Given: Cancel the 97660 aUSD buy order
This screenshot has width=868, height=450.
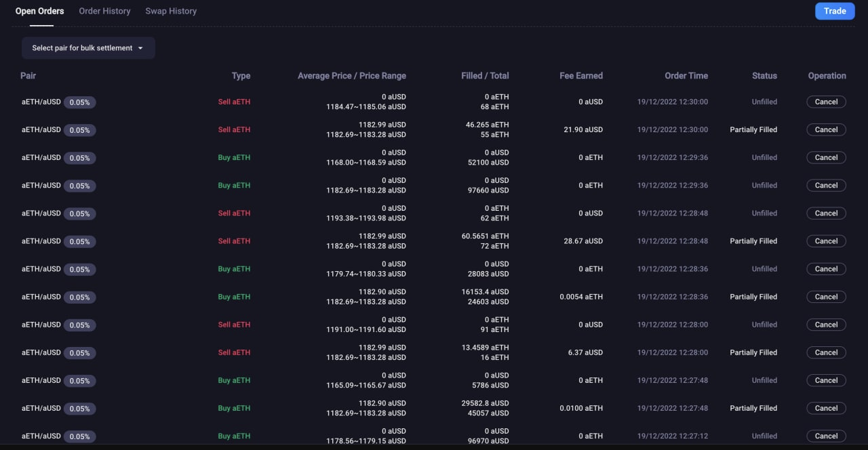Looking at the screenshot, I should [x=826, y=185].
